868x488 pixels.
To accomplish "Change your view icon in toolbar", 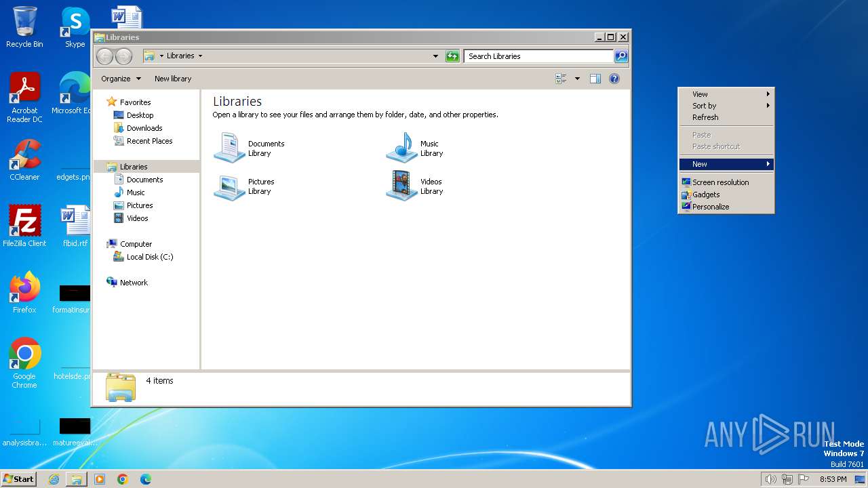I will (x=561, y=79).
